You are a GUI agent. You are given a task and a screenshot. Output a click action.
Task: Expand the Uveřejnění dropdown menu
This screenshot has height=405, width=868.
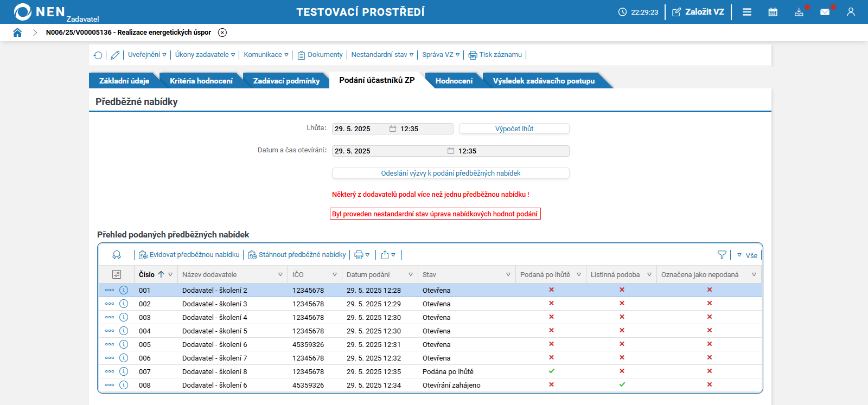(x=147, y=55)
